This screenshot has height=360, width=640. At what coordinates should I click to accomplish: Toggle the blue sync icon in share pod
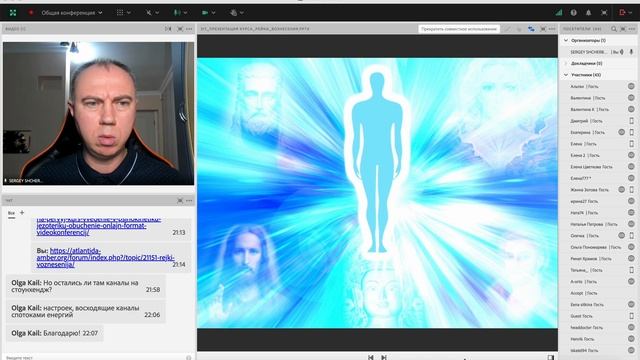click(x=531, y=29)
